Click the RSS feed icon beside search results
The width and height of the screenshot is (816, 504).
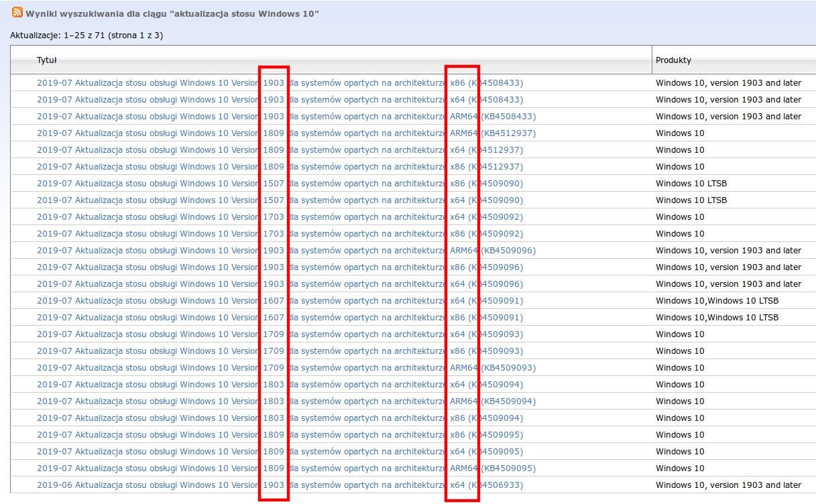(17, 12)
